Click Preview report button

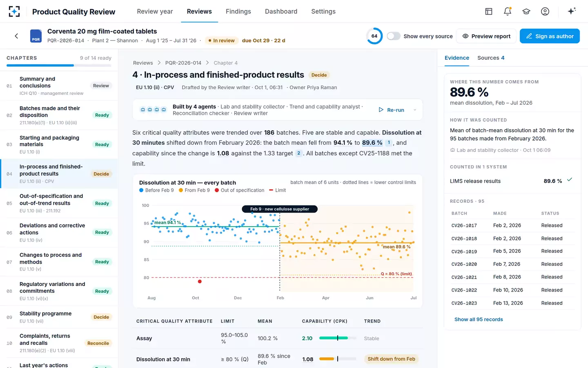pos(486,36)
